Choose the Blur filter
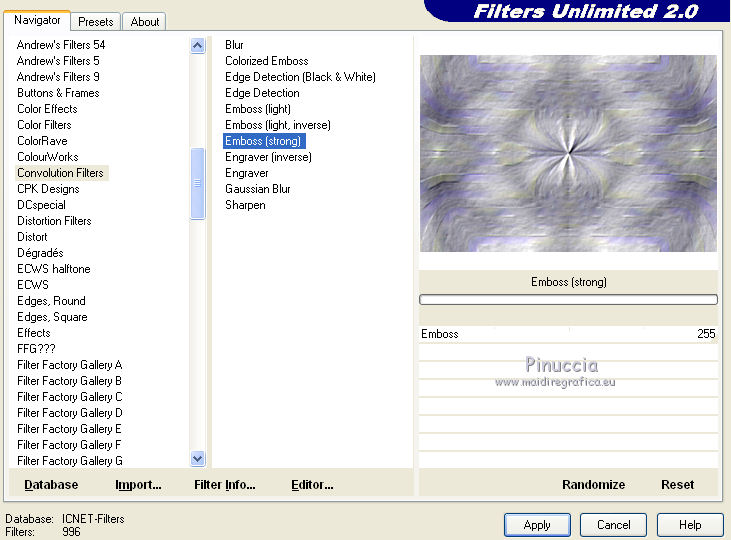The width and height of the screenshot is (731, 540). coord(234,45)
